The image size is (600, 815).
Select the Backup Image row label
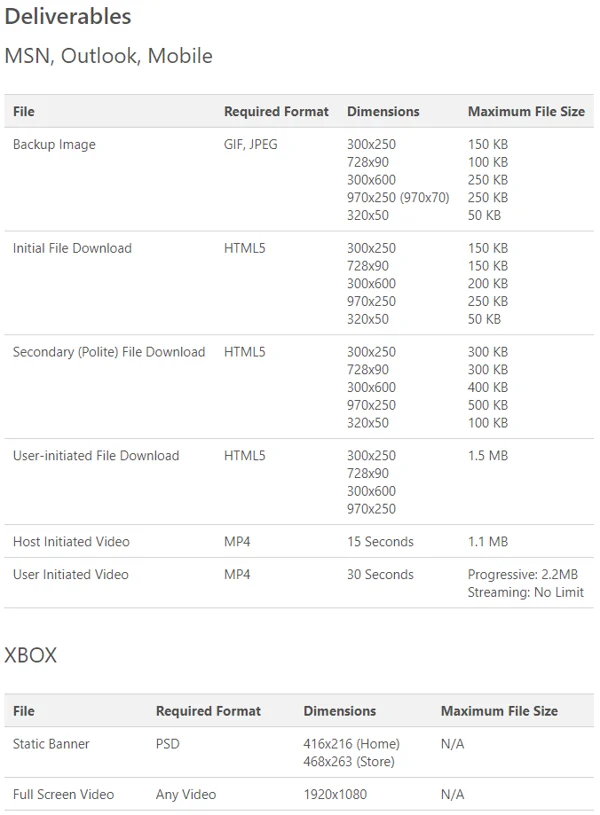[54, 145]
